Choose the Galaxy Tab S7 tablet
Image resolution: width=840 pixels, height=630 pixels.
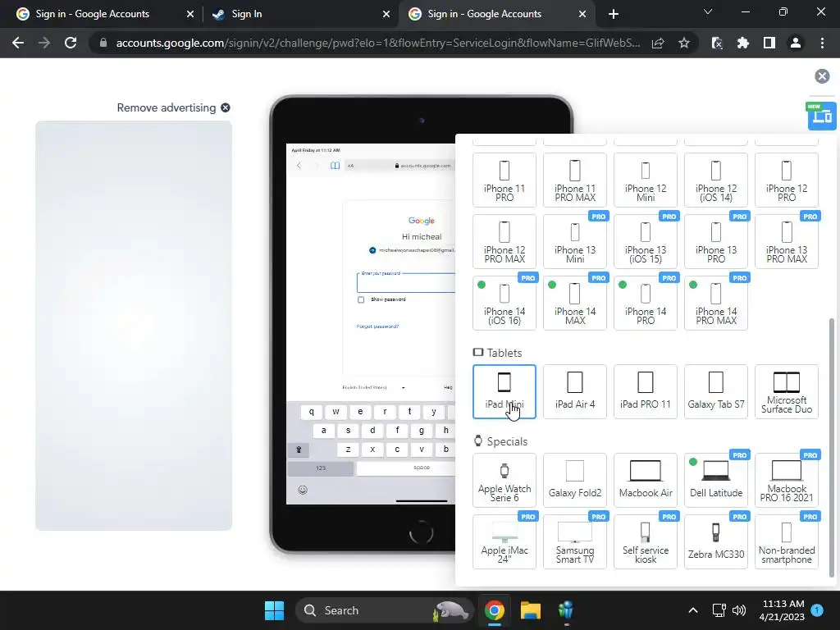tap(715, 391)
